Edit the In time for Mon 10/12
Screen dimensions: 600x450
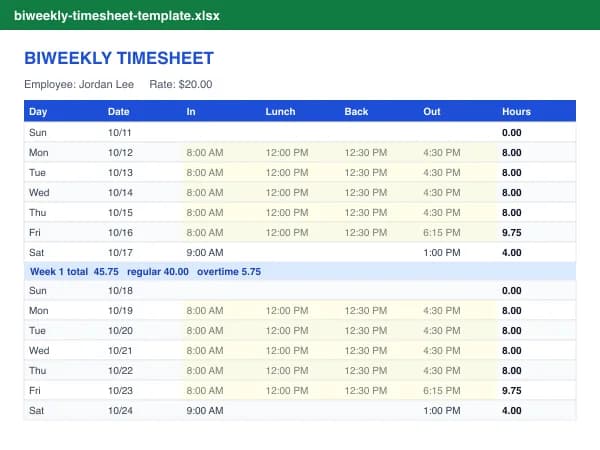pyautogui.click(x=205, y=152)
